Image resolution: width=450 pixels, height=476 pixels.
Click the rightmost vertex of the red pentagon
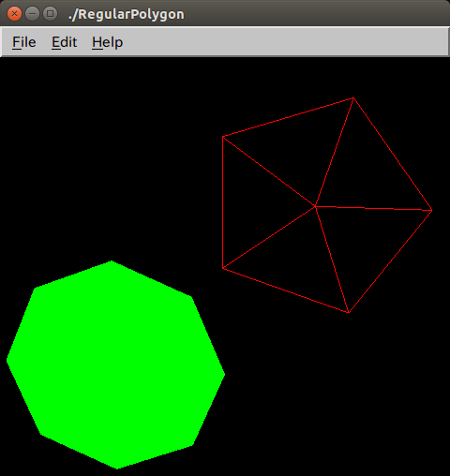pyautogui.click(x=432, y=211)
